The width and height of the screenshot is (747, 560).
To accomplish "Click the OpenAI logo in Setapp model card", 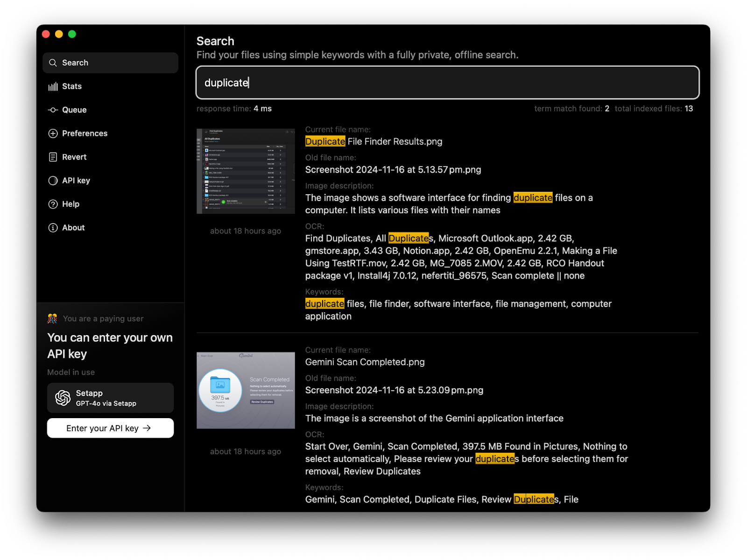I will [63, 398].
